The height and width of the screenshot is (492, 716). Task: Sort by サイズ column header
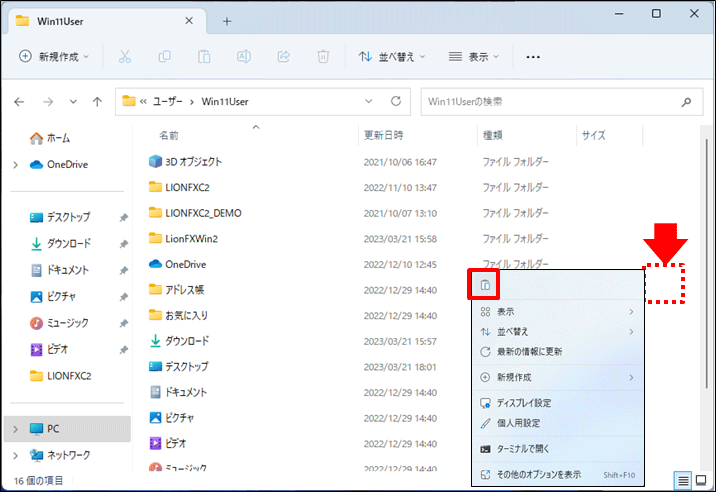click(594, 135)
